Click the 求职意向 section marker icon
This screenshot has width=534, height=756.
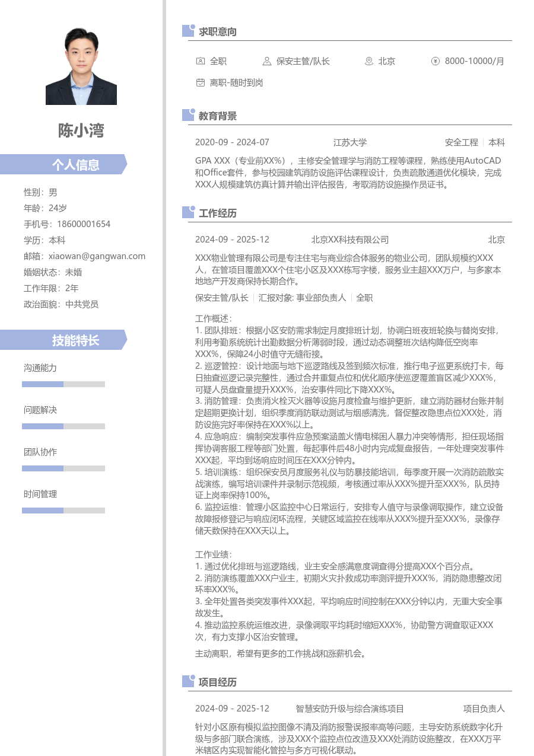[188, 31]
